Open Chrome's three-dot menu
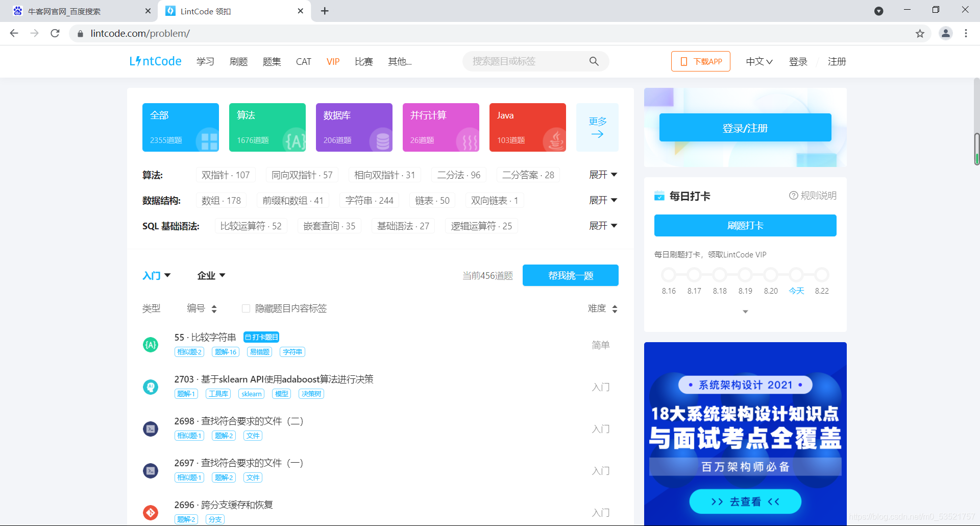The height and width of the screenshot is (526, 980). [966, 33]
